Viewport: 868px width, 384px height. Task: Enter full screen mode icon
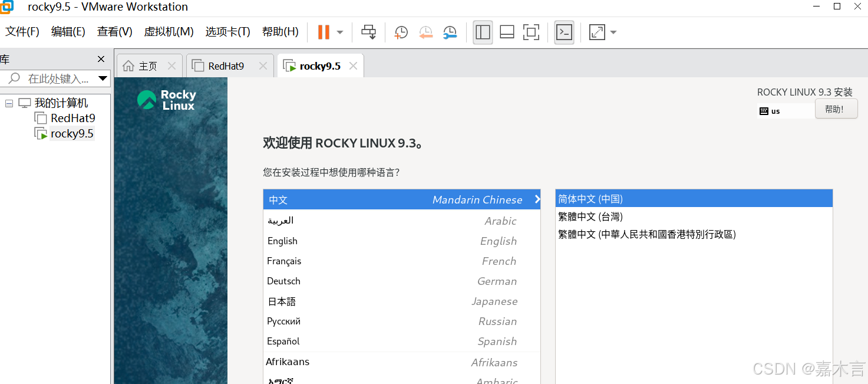tap(531, 32)
